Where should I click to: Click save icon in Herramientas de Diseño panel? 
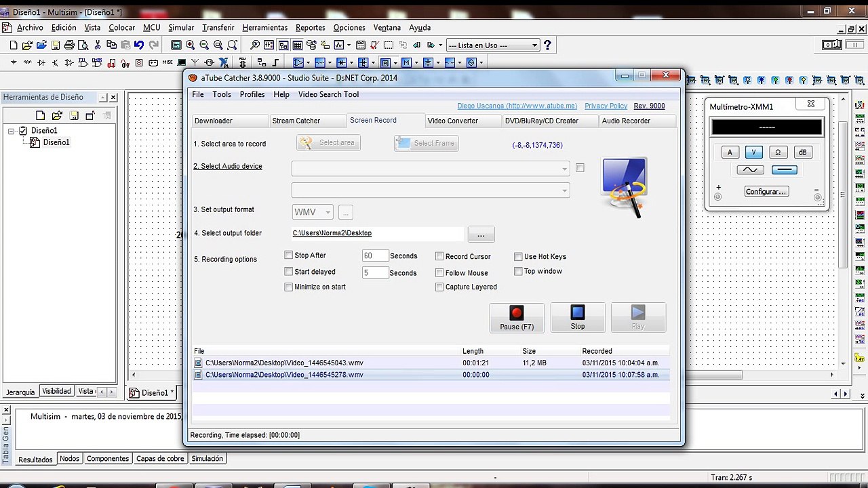point(73,116)
